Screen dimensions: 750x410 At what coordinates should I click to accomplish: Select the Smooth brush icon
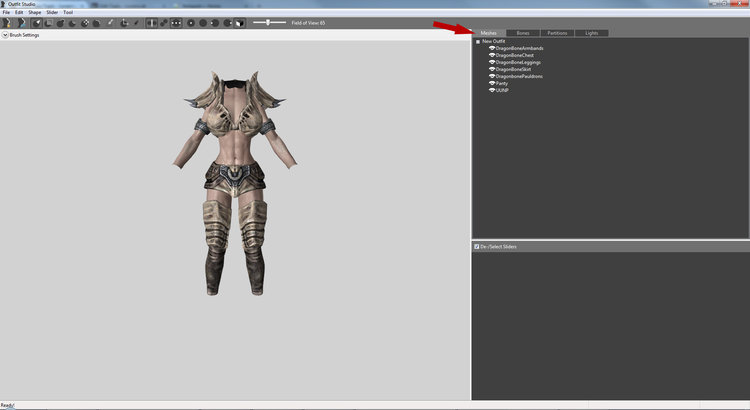coord(97,23)
